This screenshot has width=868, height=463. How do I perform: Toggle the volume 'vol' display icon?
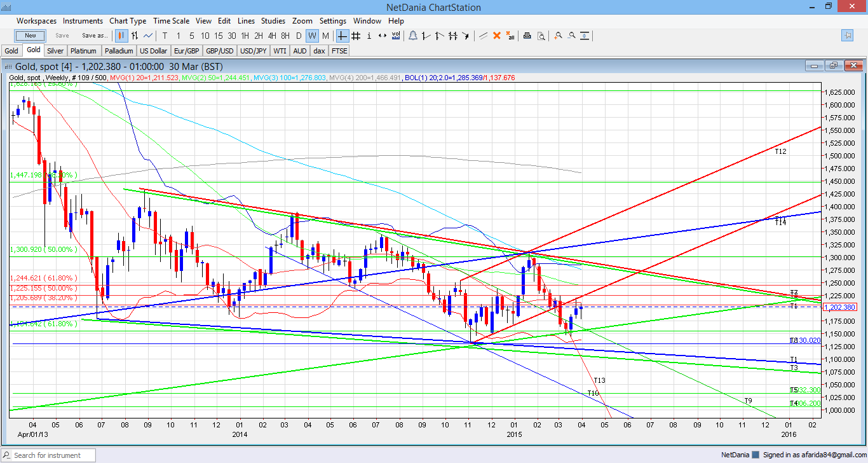(396, 36)
